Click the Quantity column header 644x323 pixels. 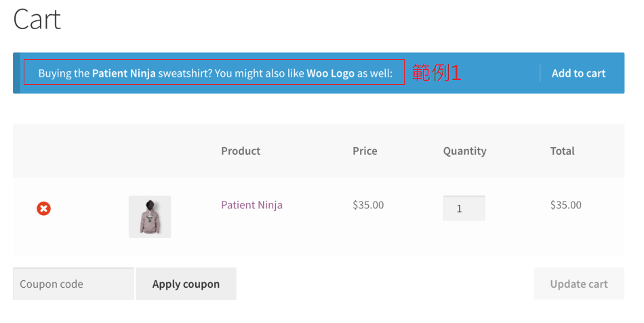(x=464, y=151)
